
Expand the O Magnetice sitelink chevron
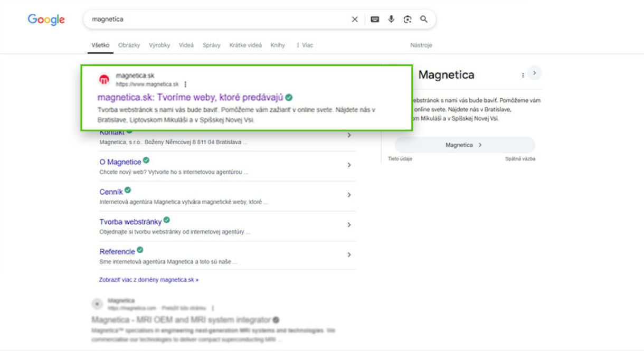(x=348, y=165)
